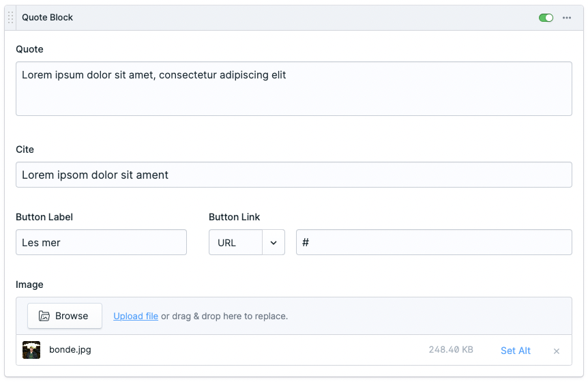588x382 pixels.
Task: Click the Upload file link
Action: click(x=136, y=317)
